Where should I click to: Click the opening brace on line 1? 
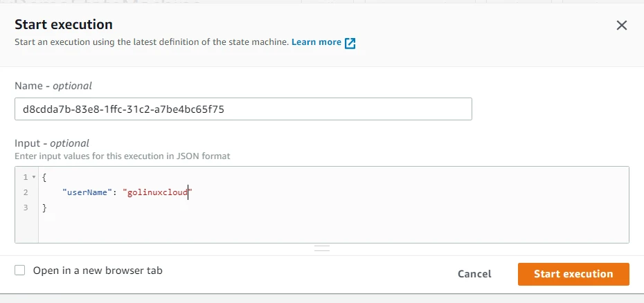point(44,178)
